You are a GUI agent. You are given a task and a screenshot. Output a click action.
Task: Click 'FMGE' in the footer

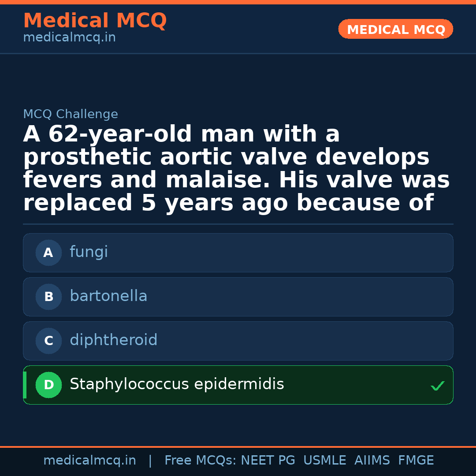416,461
